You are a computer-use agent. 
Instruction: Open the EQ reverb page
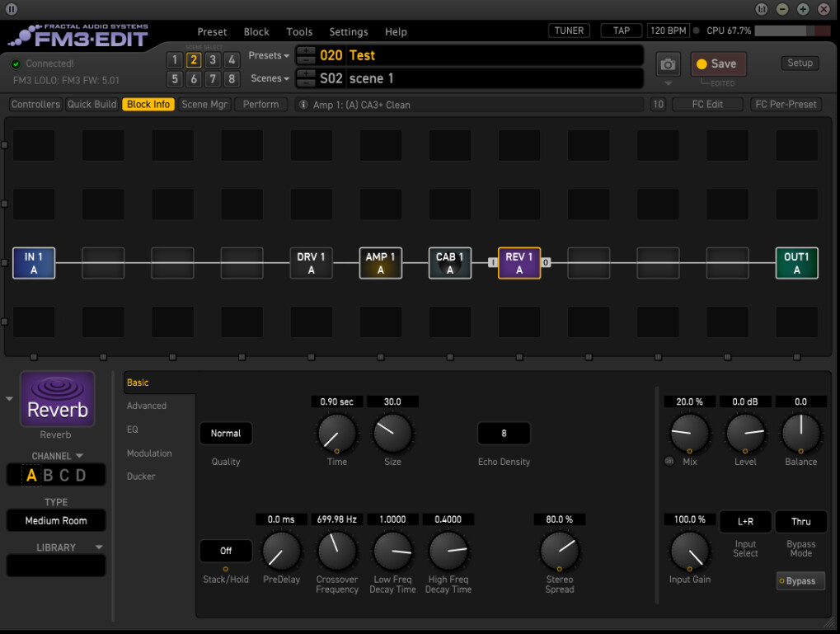(133, 430)
